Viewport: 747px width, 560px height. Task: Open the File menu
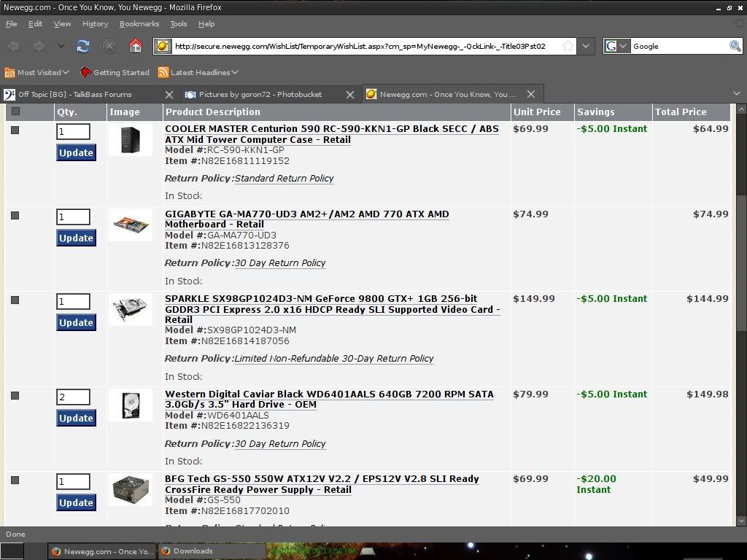[x=12, y=24]
